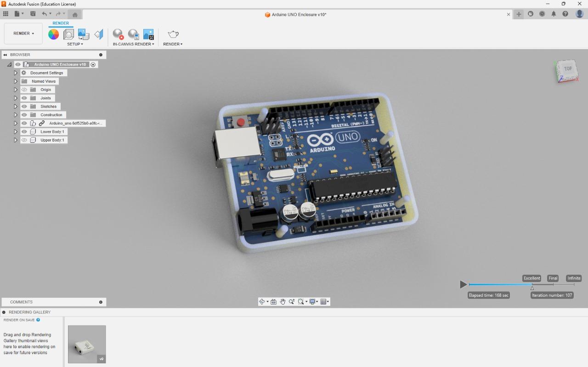Screen dimensions: 588x367
Task: Select the Pan hand tool
Action: click(x=283, y=302)
